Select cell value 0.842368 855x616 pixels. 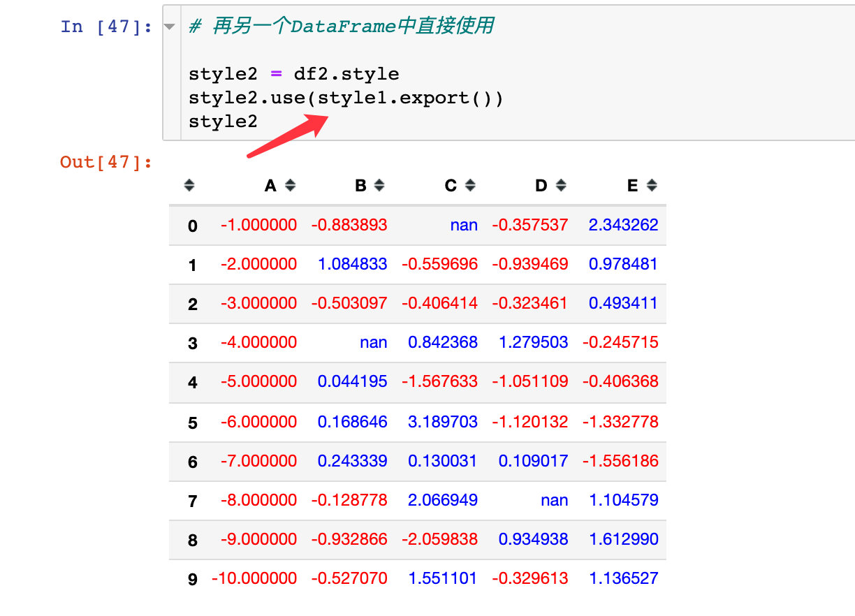(x=443, y=342)
